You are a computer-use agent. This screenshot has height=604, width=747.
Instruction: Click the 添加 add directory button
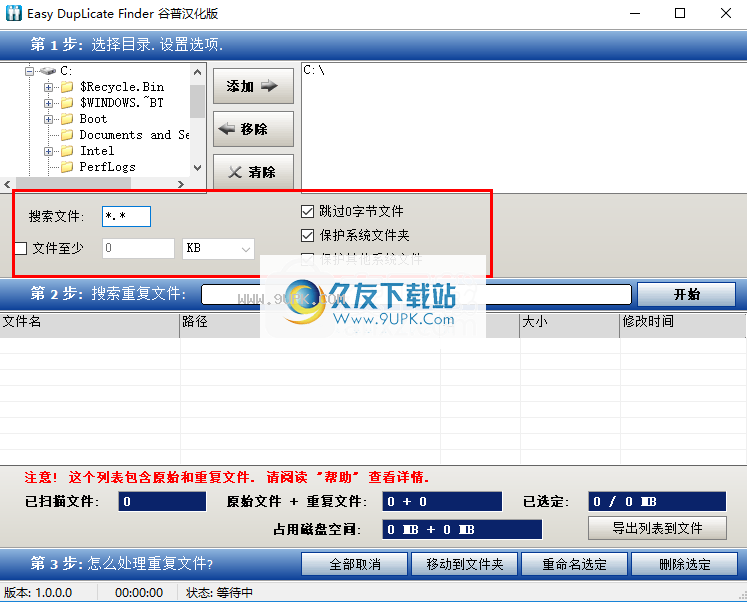[253, 86]
